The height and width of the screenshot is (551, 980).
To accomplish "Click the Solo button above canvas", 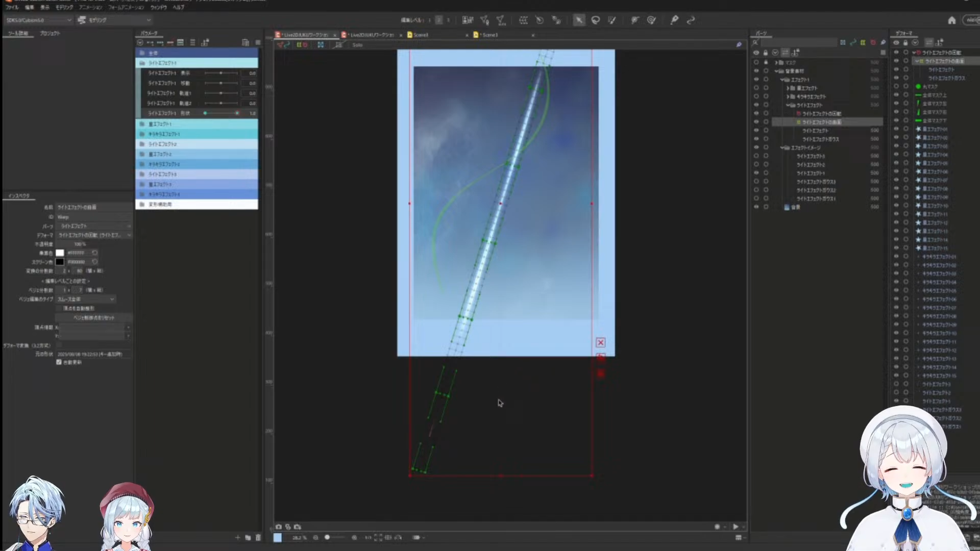I will click(357, 45).
